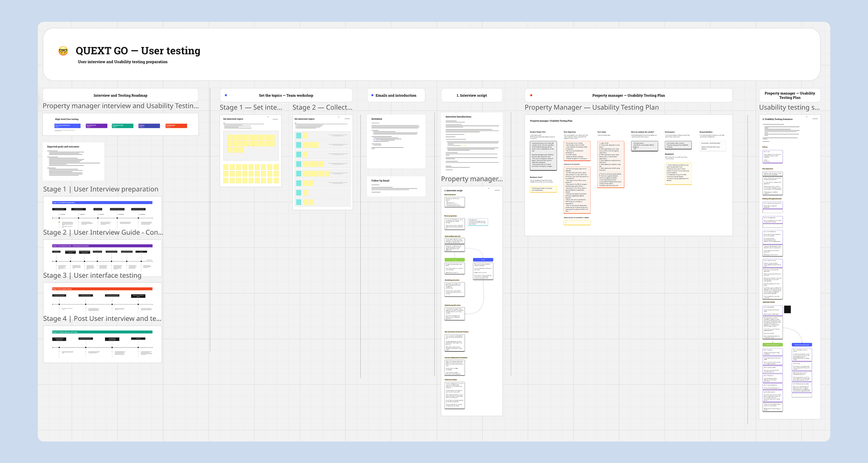Image resolution: width=868 pixels, height=463 pixels.
Task: Click the red dot on Usability Testing Plan header
Action: 531,95
